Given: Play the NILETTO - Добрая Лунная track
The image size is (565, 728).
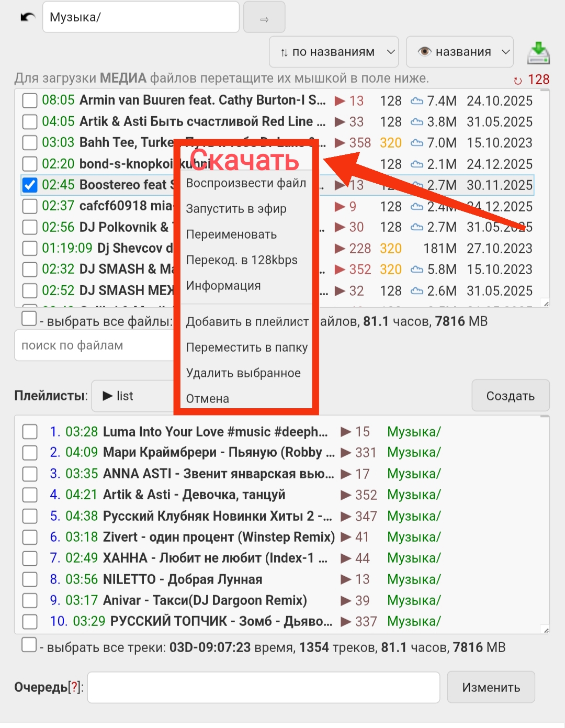Looking at the screenshot, I should coord(346,579).
